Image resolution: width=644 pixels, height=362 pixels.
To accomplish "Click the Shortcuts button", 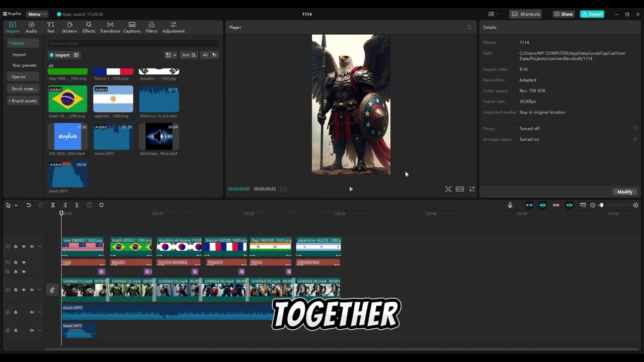I will pos(526,14).
